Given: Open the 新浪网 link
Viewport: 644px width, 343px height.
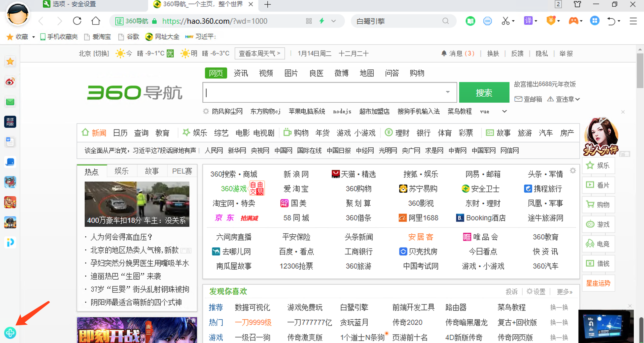Looking at the screenshot, I should tap(296, 174).
